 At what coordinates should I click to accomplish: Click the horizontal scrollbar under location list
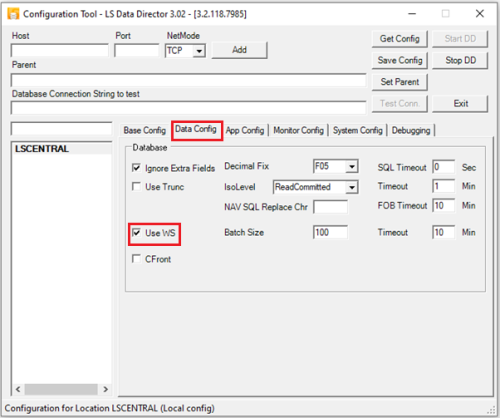pyautogui.click(x=61, y=389)
